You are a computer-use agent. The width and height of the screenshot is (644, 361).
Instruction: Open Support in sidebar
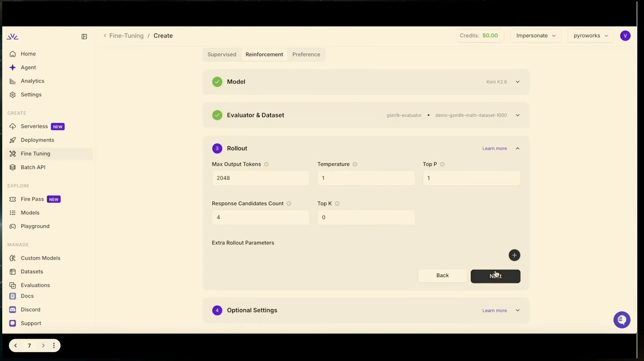(31, 323)
